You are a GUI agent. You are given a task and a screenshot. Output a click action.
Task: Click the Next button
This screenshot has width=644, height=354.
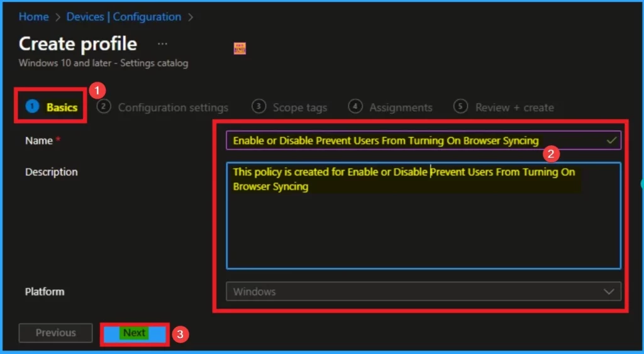[135, 333]
